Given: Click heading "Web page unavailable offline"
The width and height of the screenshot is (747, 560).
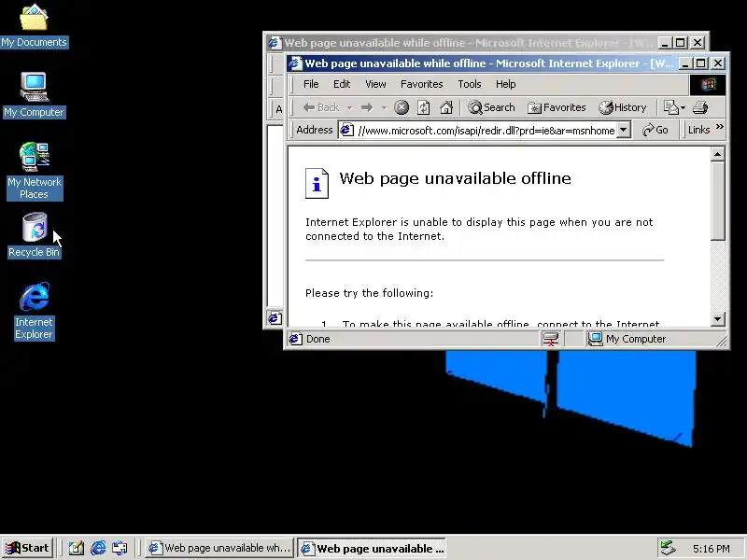Looking at the screenshot, I should click(455, 178).
